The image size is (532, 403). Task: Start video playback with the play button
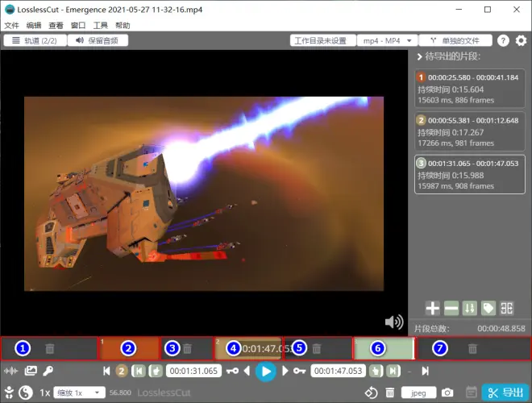click(x=266, y=372)
